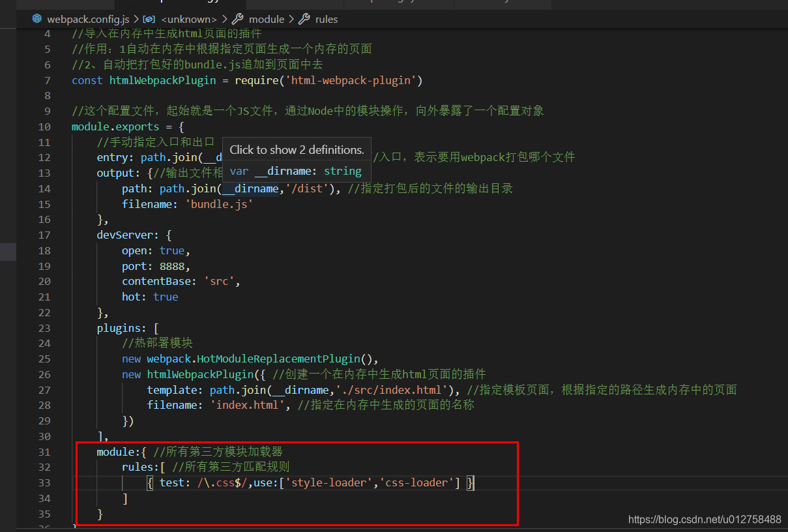
Task: Open the CSDN blog URL watermark
Action: click(705, 519)
